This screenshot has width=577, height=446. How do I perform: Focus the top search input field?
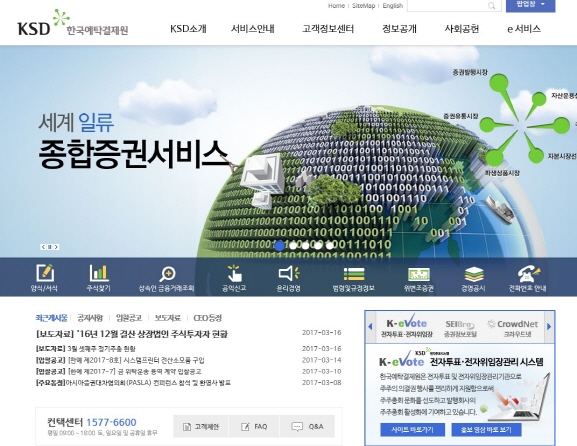click(447, 6)
